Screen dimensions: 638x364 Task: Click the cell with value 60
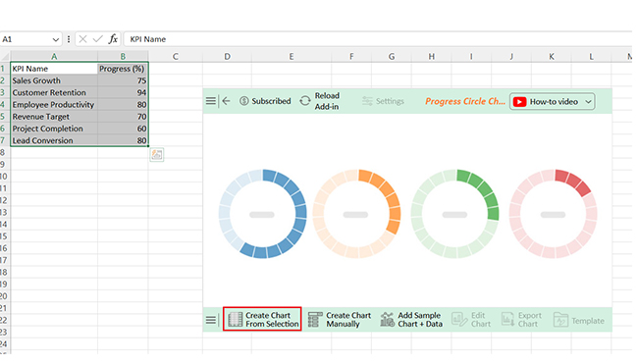point(123,129)
